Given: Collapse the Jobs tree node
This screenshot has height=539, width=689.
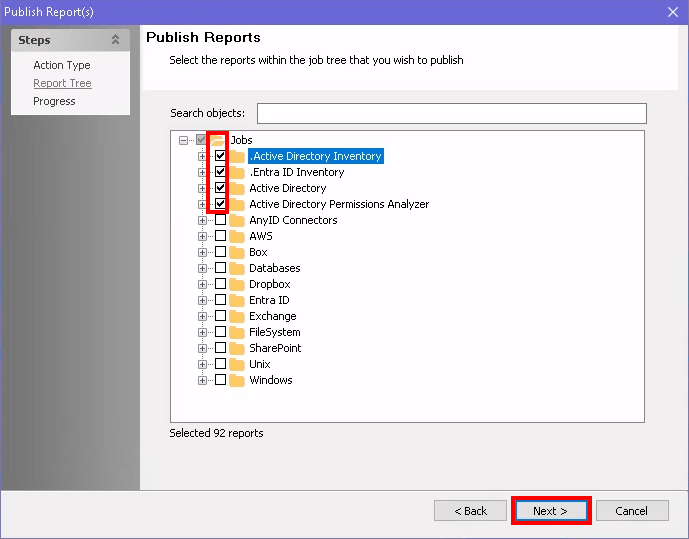Looking at the screenshot, I should point(183,140).
